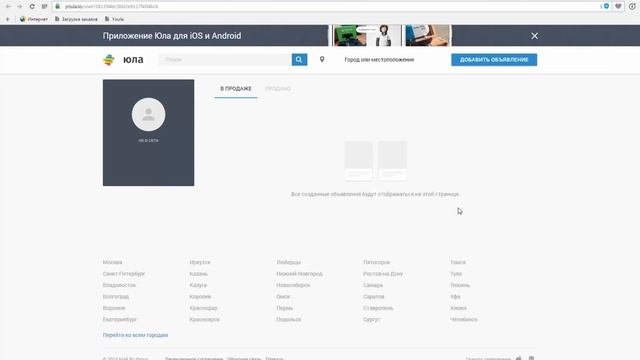The width and height of the screenshot is (640, 360).
Task: Open the tab overview grid icon
Action: [44, 7]
